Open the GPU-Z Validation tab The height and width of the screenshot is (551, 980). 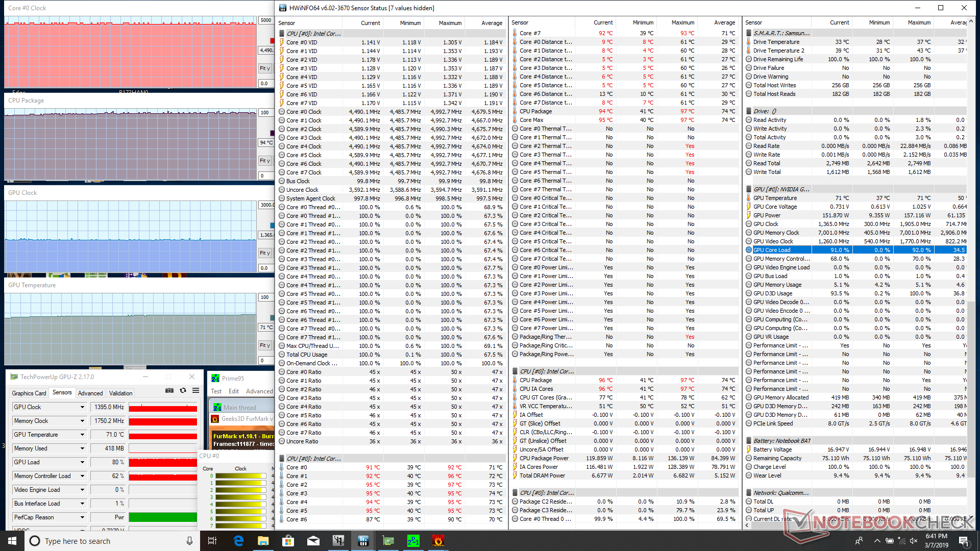coord(120,393)
